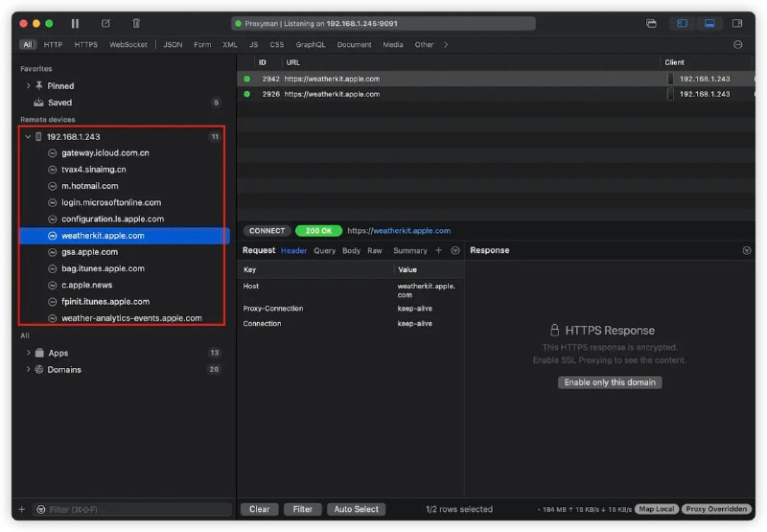
Task: Open the Request Summary tab
Action: (x=410, y=251)
